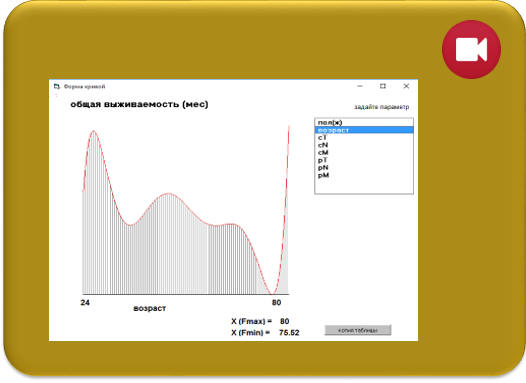Click the X (Fmax) value 80
This screenshot has height=383, width=526.
284,321
